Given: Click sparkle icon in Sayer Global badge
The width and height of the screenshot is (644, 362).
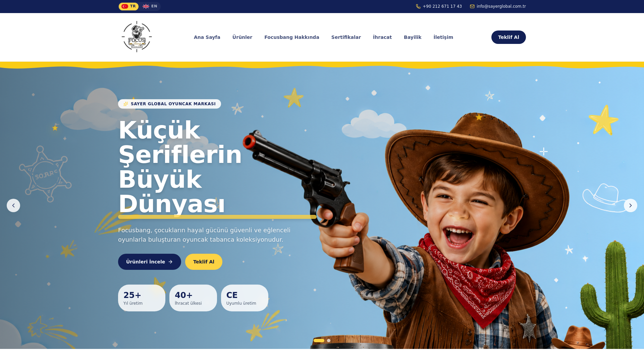Looking at the screenshot, I should click(126, 104).
